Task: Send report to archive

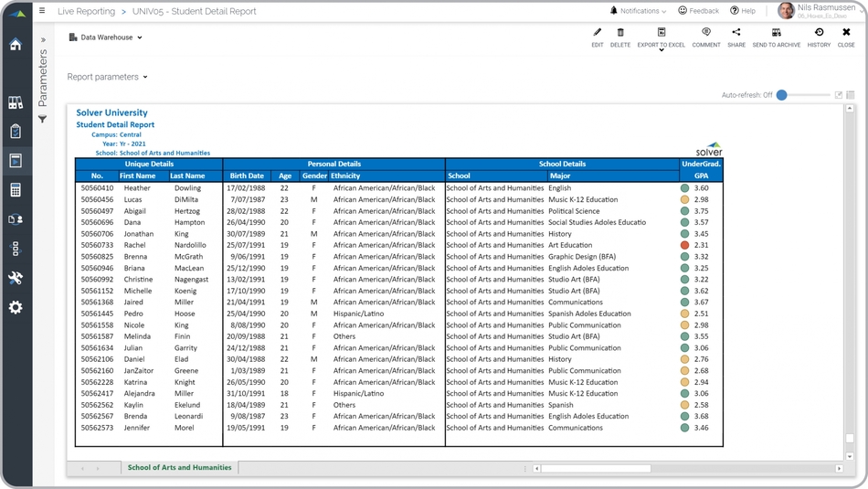Action: tap(776, 33)
